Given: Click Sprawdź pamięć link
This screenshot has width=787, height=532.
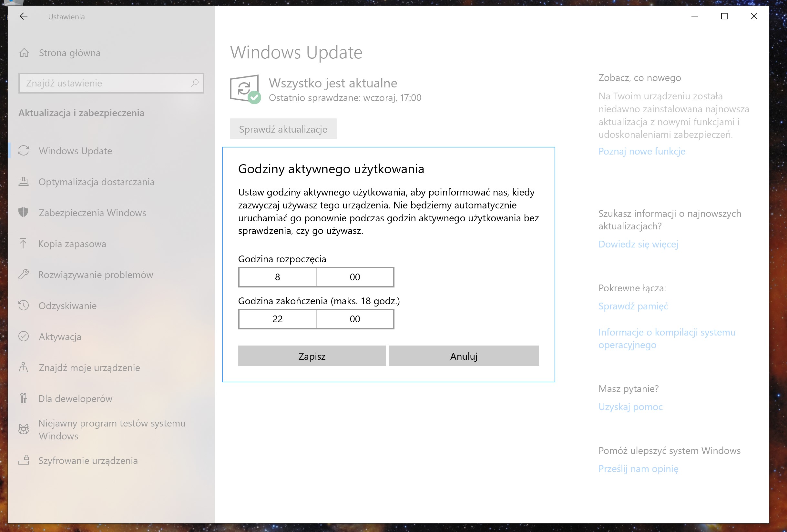Looking at the screenshot, I should coord(633,306).
